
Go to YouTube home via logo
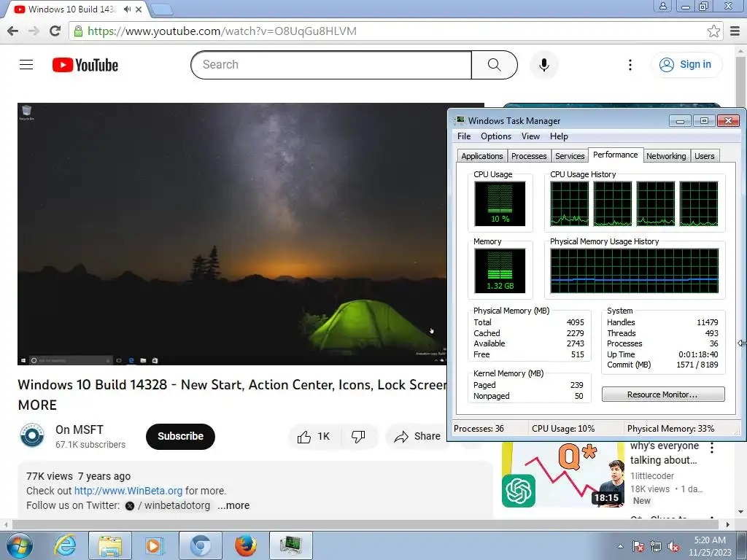point(85,65)
